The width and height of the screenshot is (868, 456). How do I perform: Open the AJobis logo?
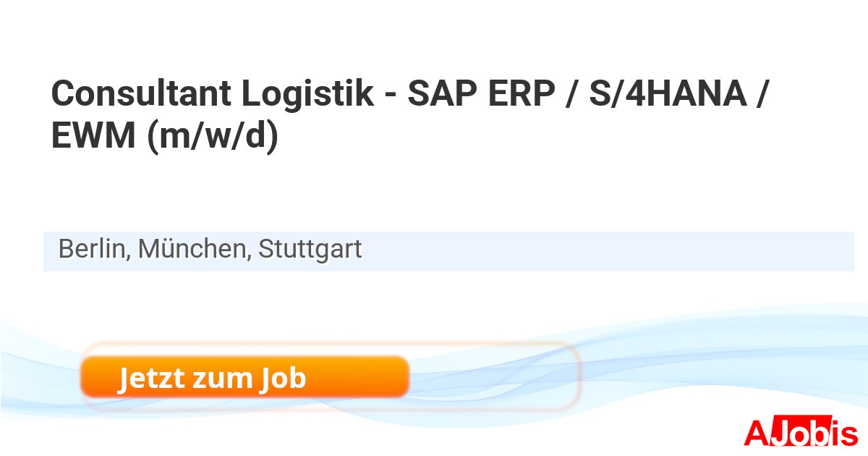801,433
